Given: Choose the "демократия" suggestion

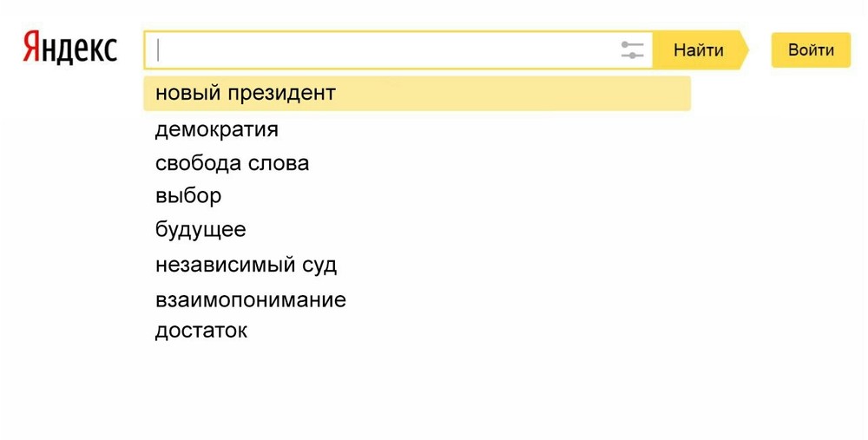Looking at the screenshot, I should point(217,130).
